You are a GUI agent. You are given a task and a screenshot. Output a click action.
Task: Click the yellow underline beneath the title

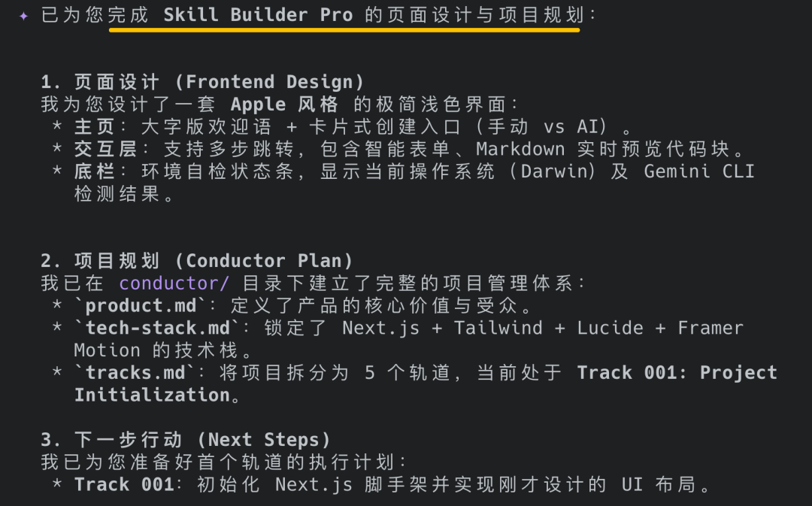344,30
